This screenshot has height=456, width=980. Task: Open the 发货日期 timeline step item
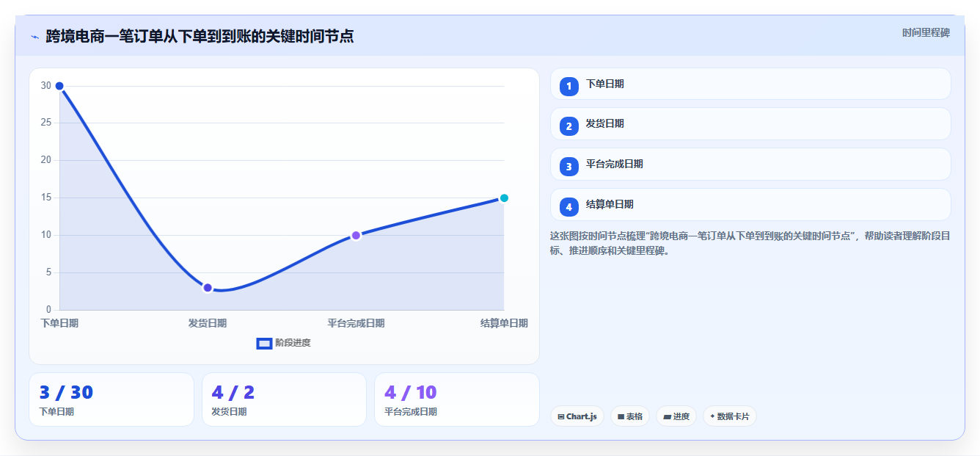[750, 124]
